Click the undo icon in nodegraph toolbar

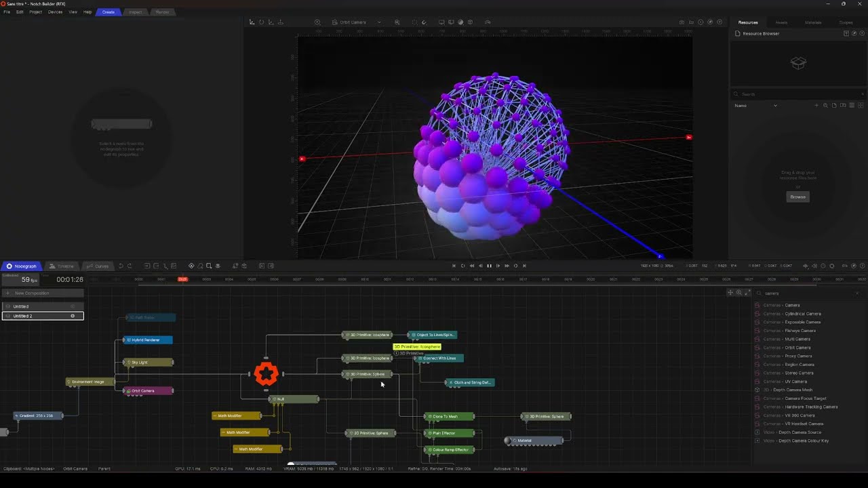(121, 266)
